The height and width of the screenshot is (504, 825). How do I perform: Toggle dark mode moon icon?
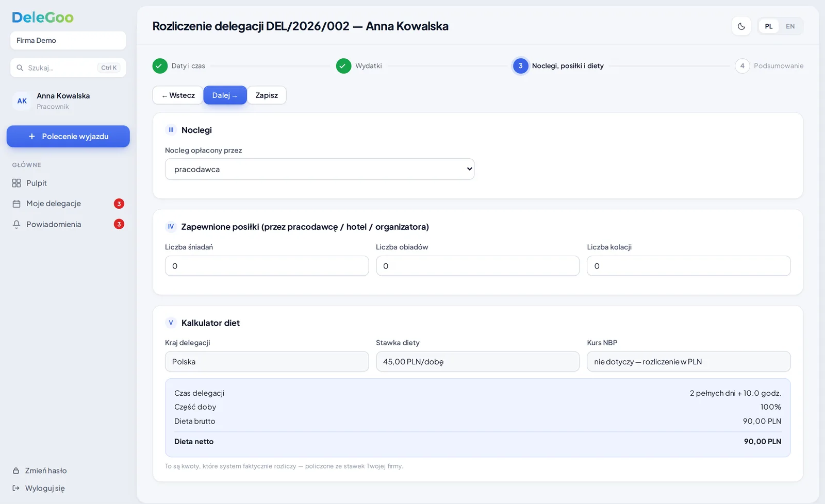coord(741,26)
